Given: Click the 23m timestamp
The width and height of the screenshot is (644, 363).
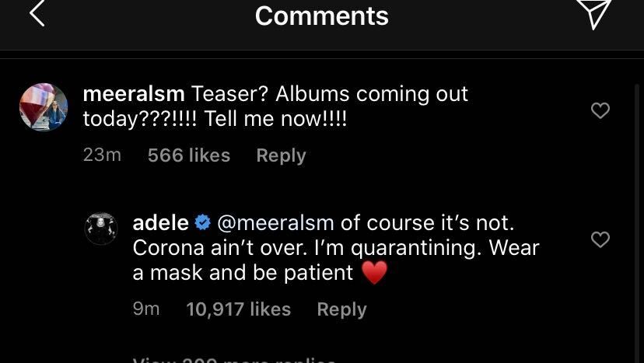Looking at the screenshot, I should (x=102, y=155).
